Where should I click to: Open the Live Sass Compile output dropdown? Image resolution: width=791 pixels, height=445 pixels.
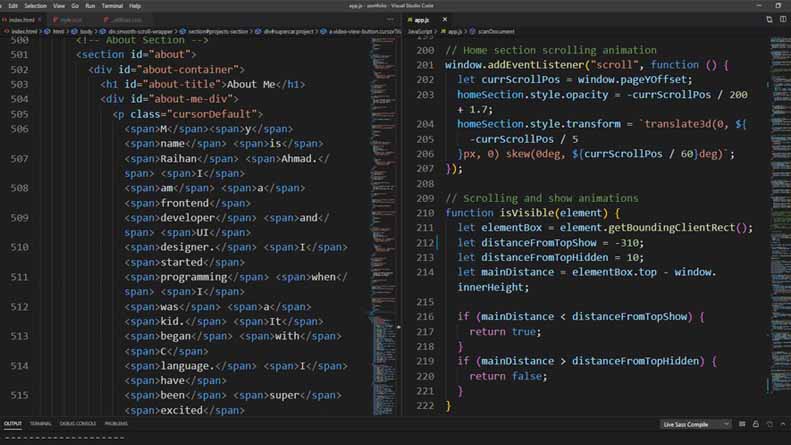click(x=695, y=424)
